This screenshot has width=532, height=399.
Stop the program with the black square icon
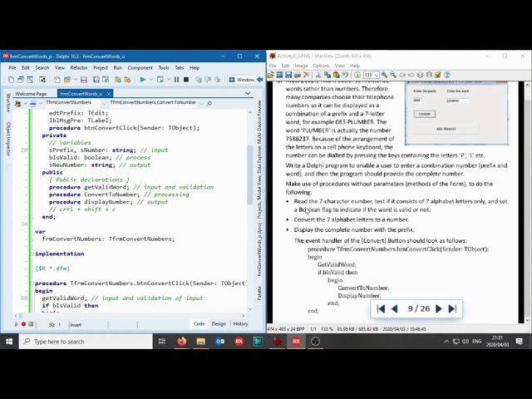click(186, 80)
